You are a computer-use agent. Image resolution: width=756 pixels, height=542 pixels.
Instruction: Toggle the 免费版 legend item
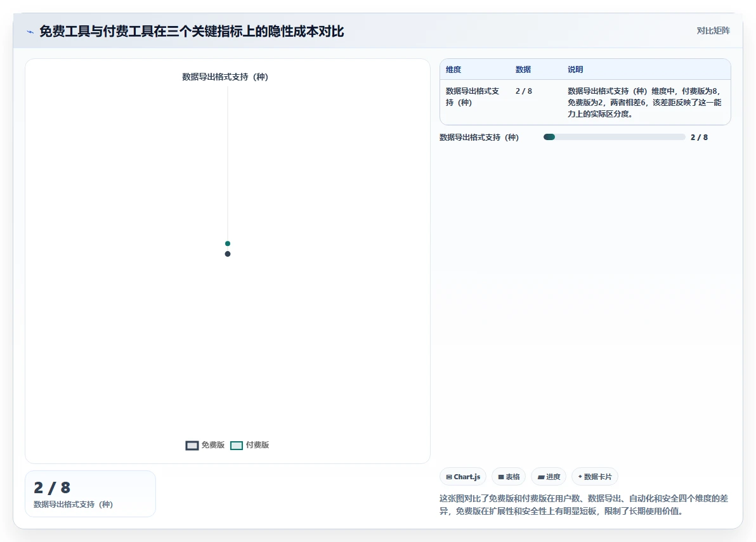click(205, 445)
